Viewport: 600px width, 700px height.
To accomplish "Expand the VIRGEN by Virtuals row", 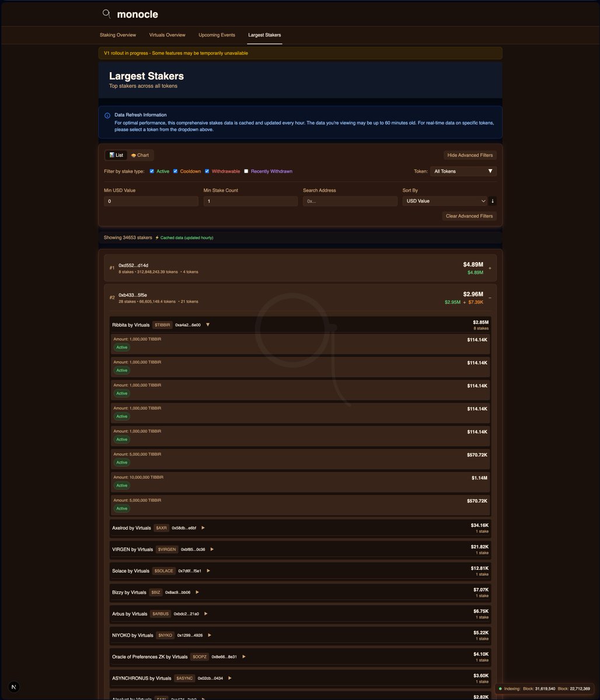I will click(212, 549).
